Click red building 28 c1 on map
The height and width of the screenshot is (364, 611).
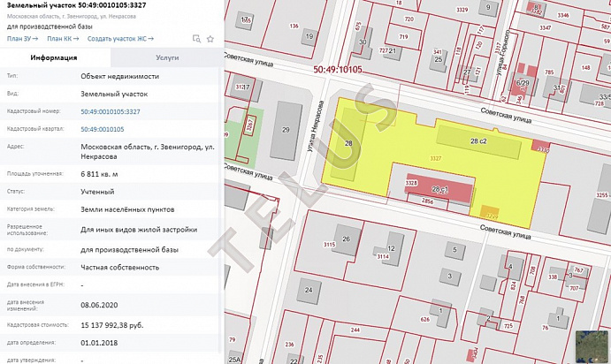(x=439, y=190)
